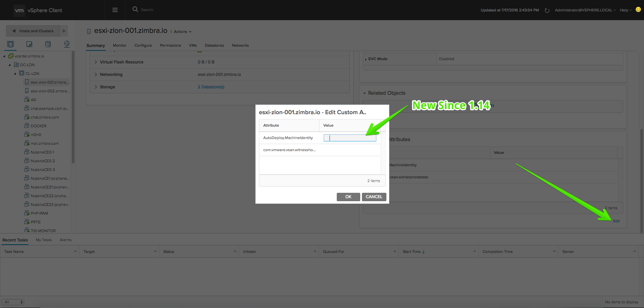Switch to the Monitor tab

click(x=120, y=45)
